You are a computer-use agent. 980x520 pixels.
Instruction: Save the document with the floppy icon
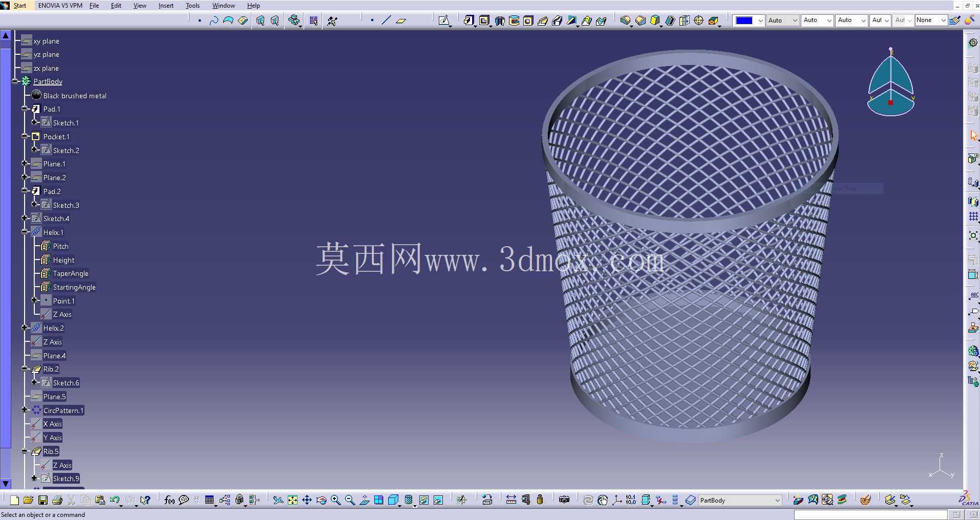tap(43, 500)
